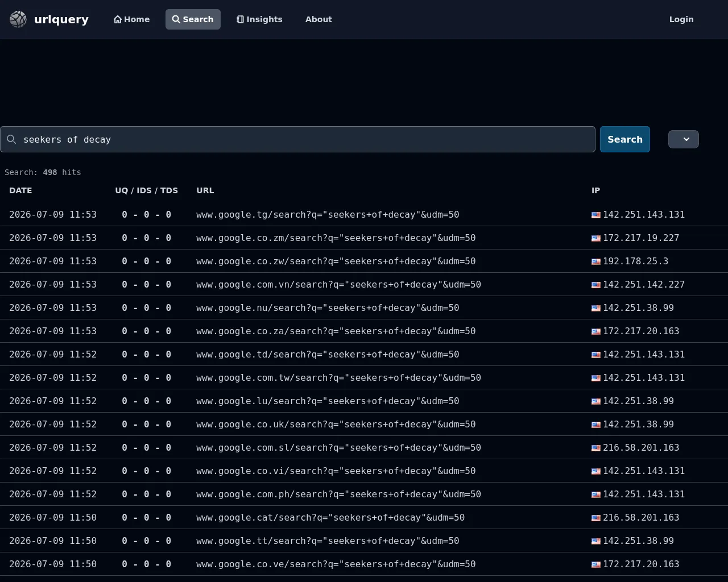Click the flag icon in the google.co.ve row
Image resolution: width=728 pixels, height=582 pixels.
(596, 564)
